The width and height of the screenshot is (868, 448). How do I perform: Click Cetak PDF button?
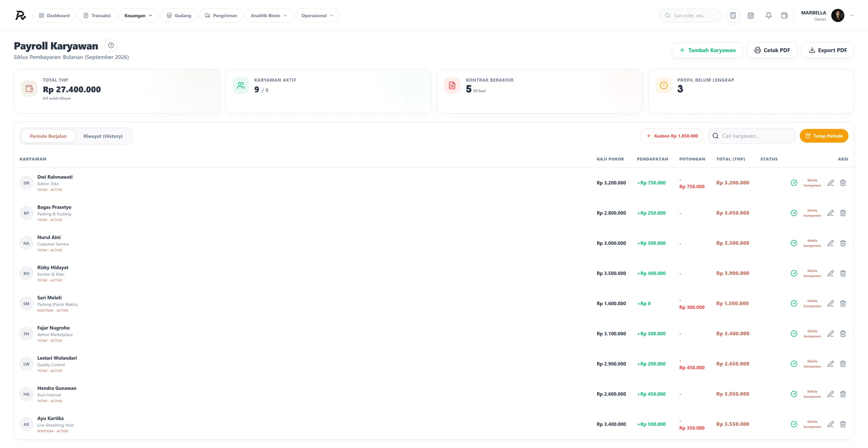point(772,50)
